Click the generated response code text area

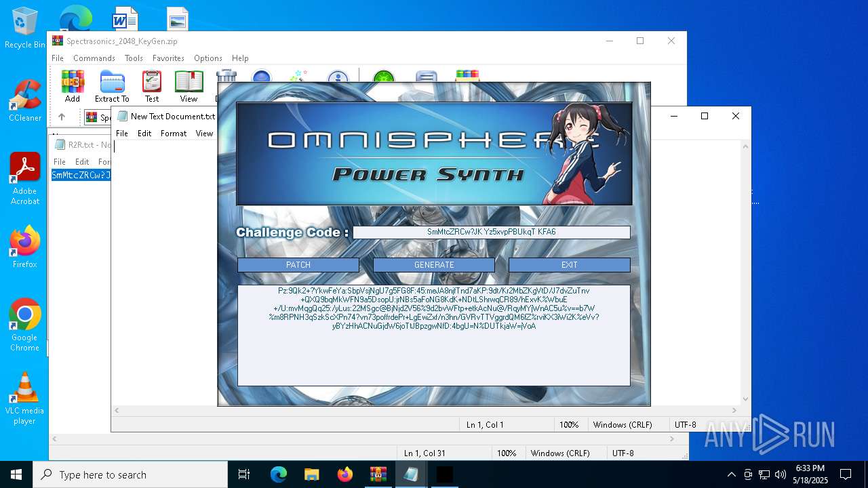(x=434, y=335)
